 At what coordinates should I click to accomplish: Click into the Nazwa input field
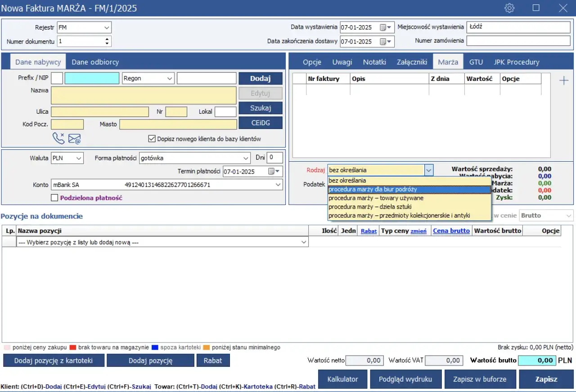(144, 95)
